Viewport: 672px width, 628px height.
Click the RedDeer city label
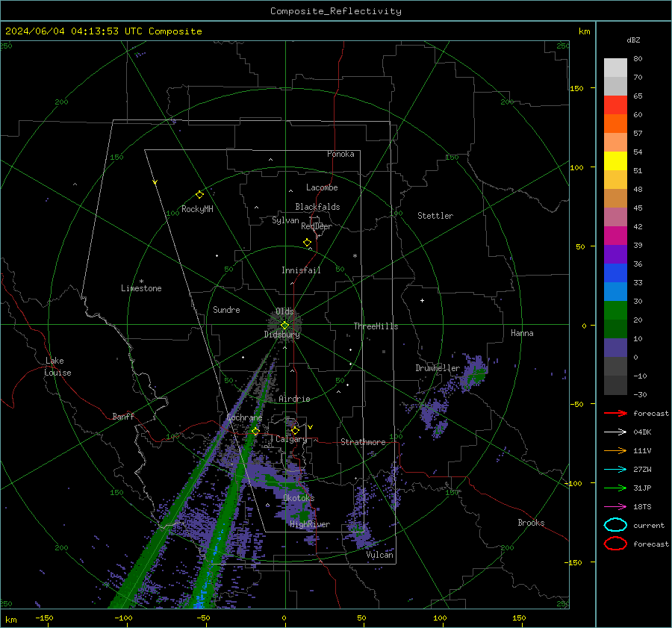point(317,226)
